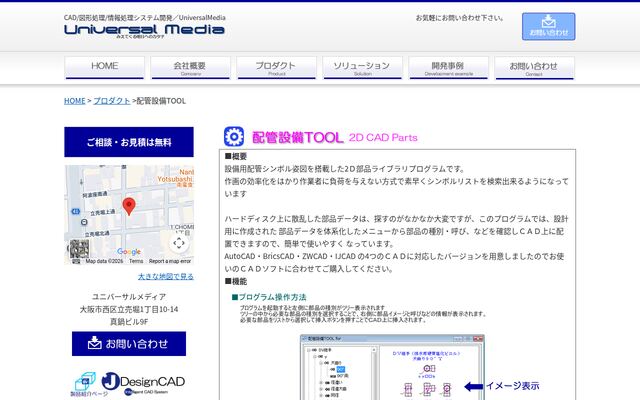
Task: Click the symbol preview pane in screenshot
Action: pos(430,372)
